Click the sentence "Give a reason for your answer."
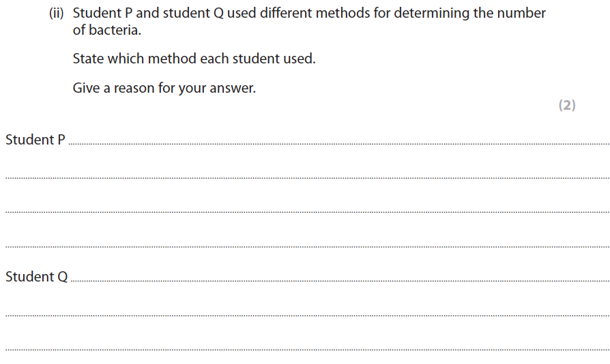Screen dimensions: 610x364 (164, 89)
